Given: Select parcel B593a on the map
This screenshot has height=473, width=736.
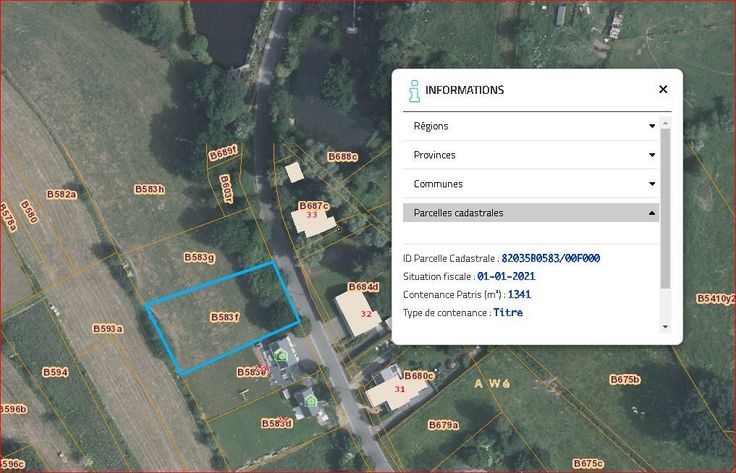Looking at the screenshot, I should click(107, 328).
